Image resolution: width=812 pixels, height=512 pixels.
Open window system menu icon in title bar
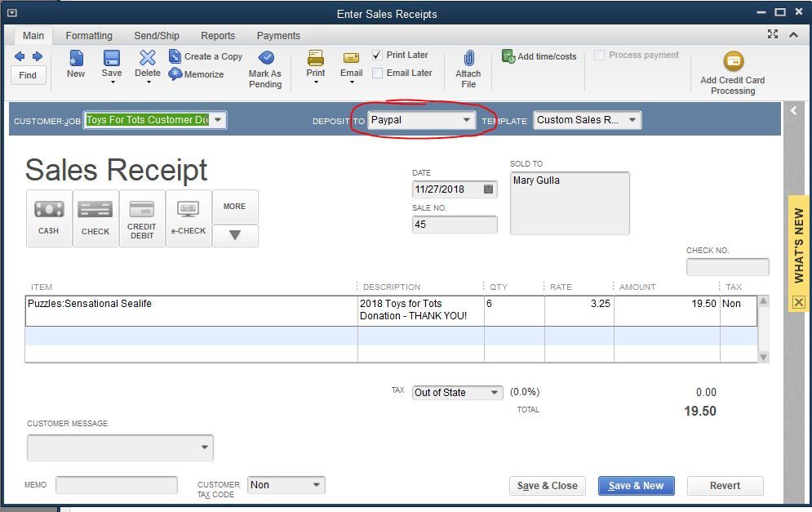click(12, 13)
